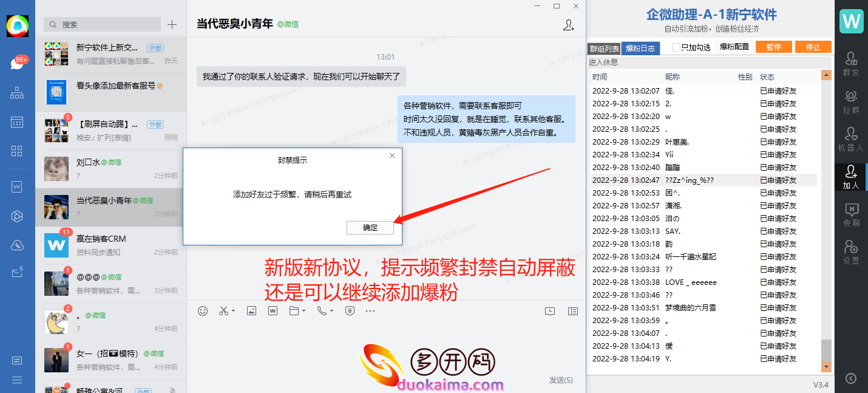Click the orange 暂停 button
Screen dimensions: 868x393
pos(773,47)
